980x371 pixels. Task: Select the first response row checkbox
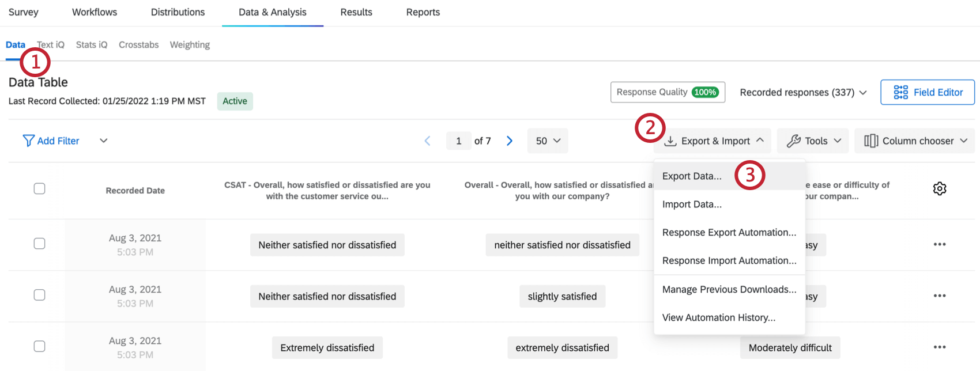pos(39,244)
